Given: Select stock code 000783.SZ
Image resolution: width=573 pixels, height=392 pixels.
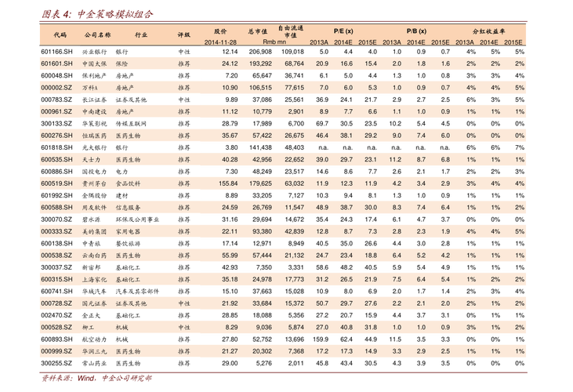Looking at the screenshot, I should coord(56,100).
